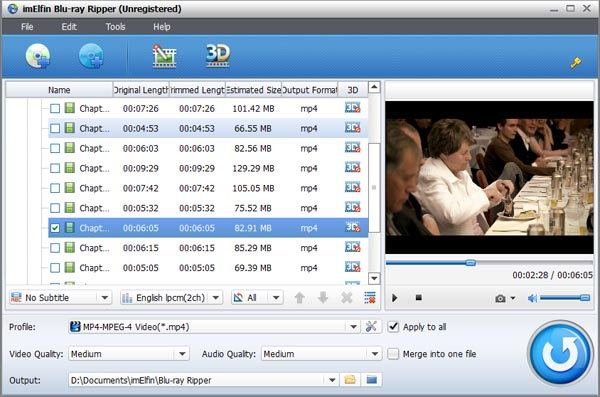Click the Load Blu-ray disc icon
The image size is (600, 397).
click(38, 56)
